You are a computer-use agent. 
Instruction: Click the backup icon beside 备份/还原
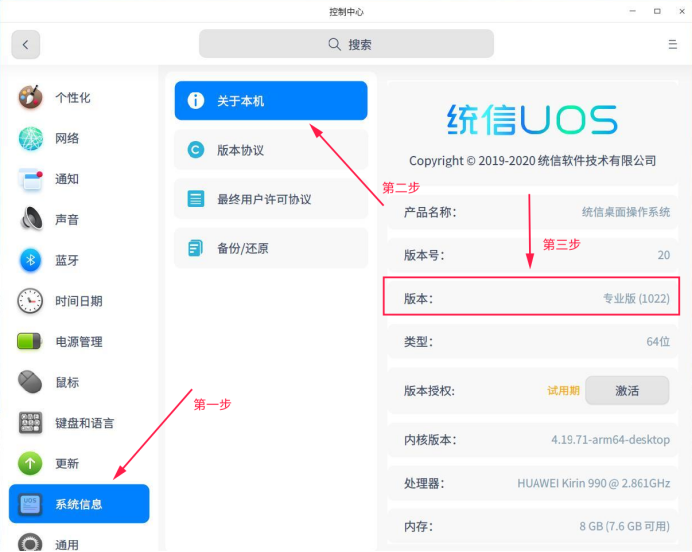click(196, 248)
